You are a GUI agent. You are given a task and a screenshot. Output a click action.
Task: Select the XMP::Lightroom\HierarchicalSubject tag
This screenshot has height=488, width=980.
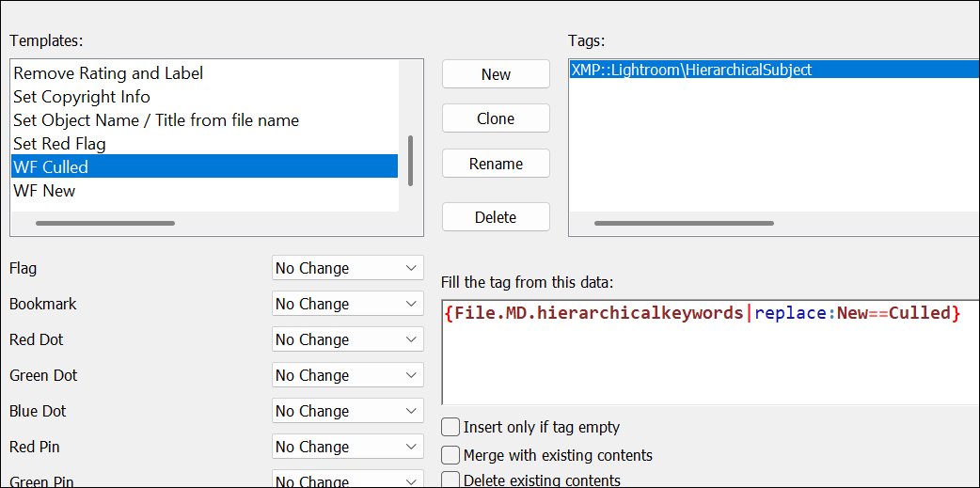tap(774, 70)
